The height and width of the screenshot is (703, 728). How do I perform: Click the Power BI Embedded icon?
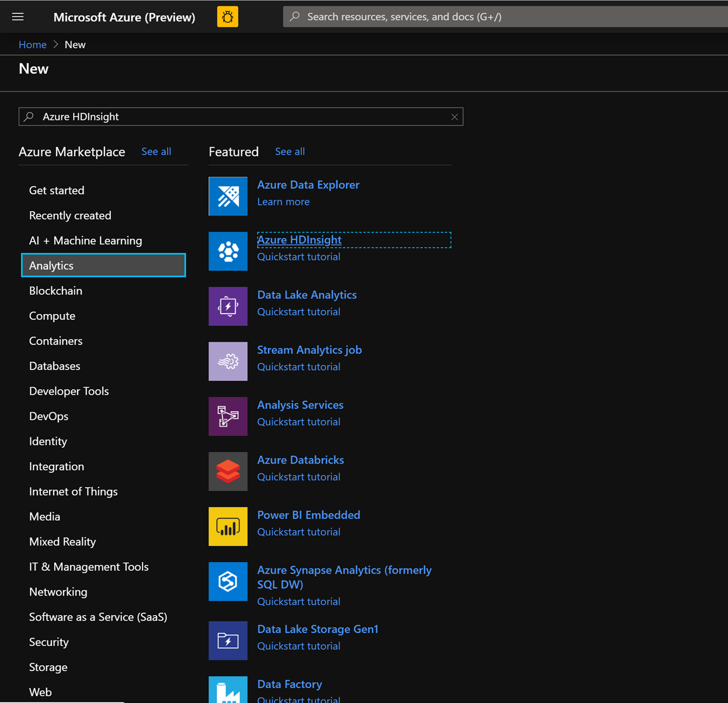[x=228, y=527]
